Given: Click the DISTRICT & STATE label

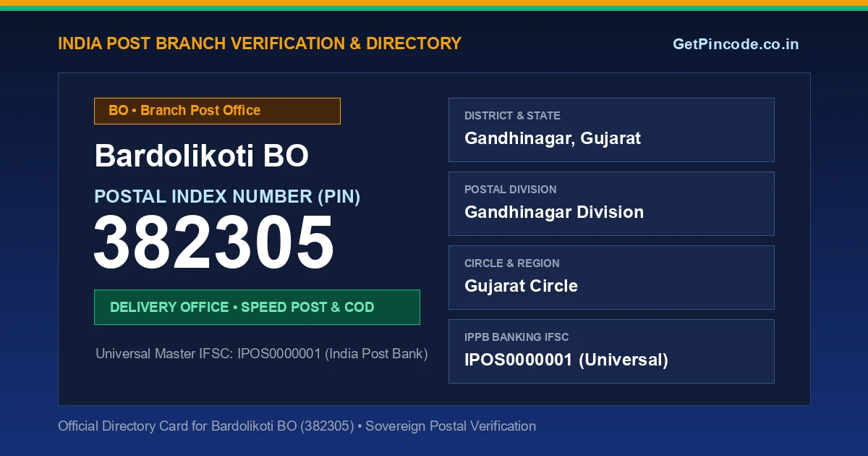Looking at the screenshot, I should pyautogui.click(x=512, y=116).
